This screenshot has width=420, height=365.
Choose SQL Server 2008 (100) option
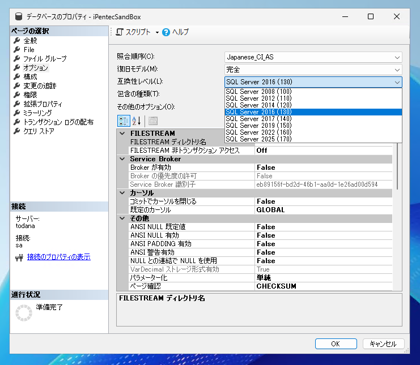313,91
